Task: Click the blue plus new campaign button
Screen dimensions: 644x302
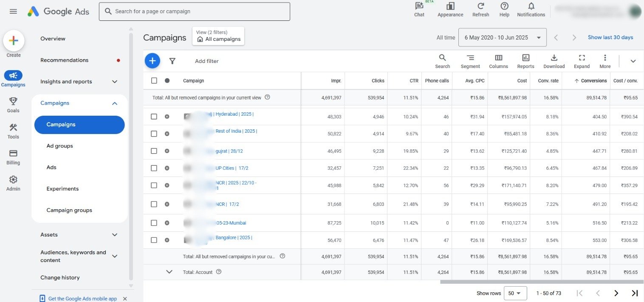Action: pos(152,61)
